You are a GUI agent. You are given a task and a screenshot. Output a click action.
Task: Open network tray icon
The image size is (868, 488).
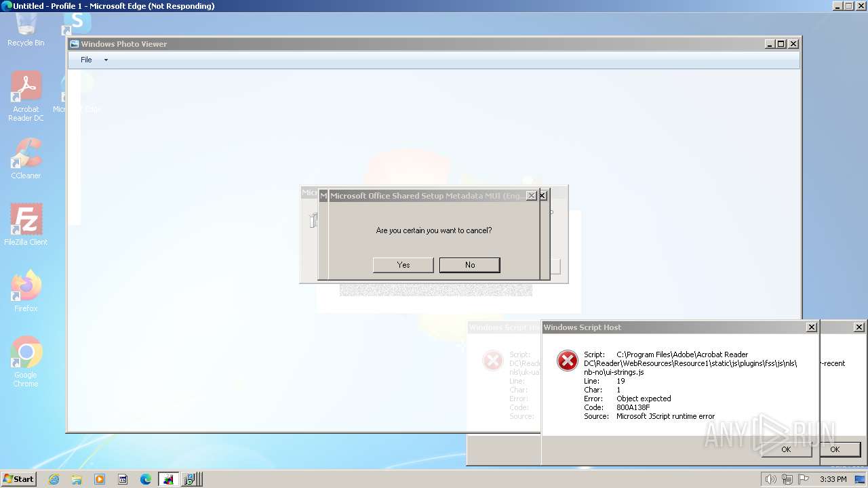click(x=787, y=479)
